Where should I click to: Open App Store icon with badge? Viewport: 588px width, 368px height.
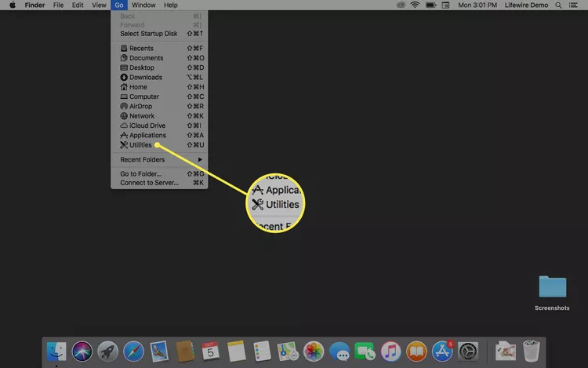click(442, 352)
